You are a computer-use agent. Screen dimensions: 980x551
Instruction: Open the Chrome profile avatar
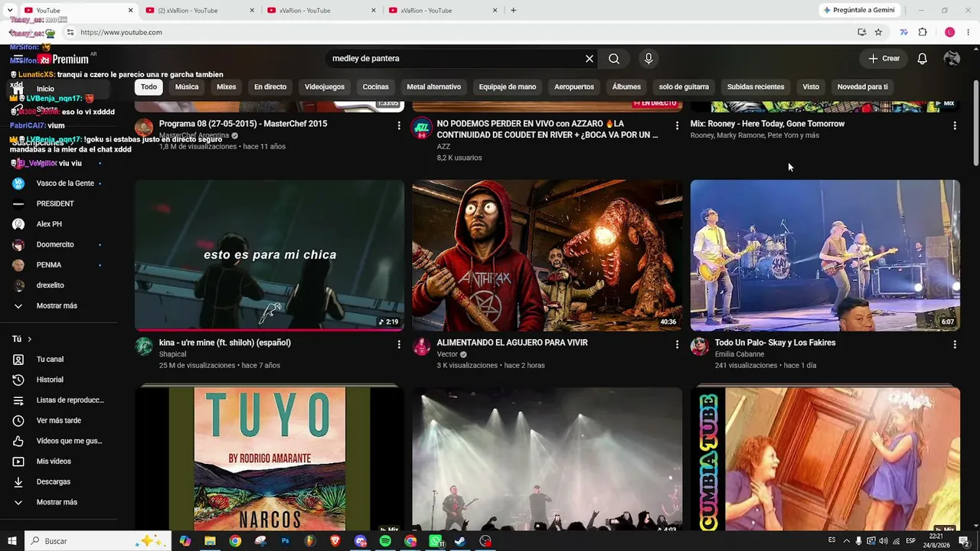pos(949,32)
